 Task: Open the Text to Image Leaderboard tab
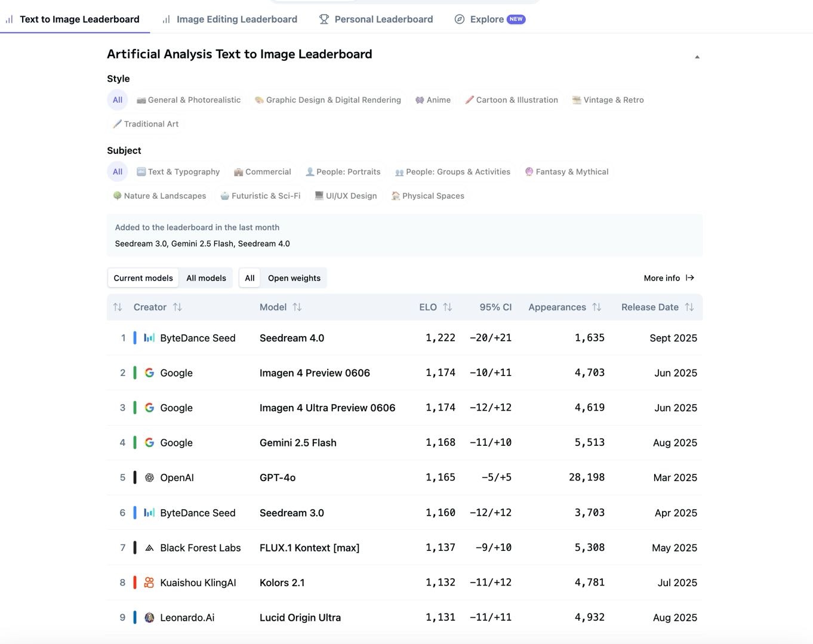(72, 19)
